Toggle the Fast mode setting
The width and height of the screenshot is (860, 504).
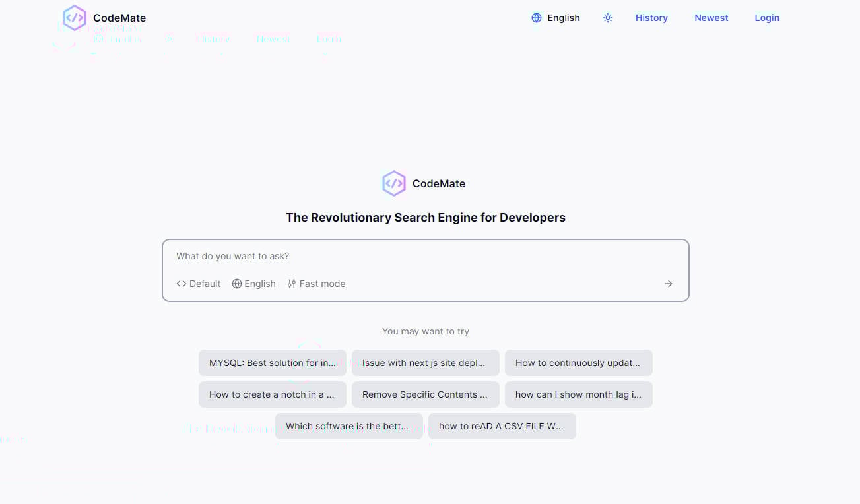coord(316,284)
